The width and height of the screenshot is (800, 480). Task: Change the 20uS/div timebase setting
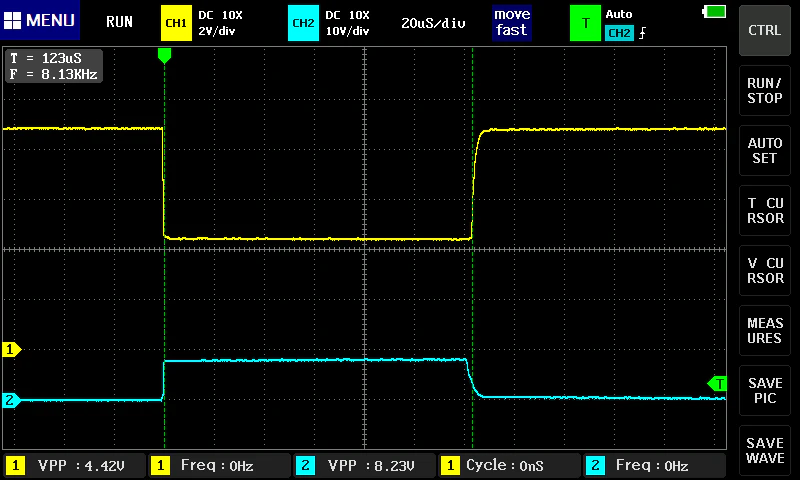click(433, 23)
